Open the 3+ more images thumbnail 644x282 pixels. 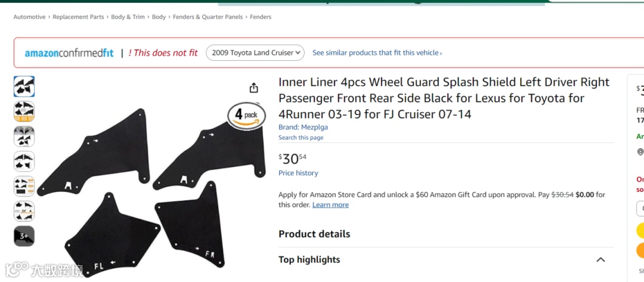coord(24,236)
